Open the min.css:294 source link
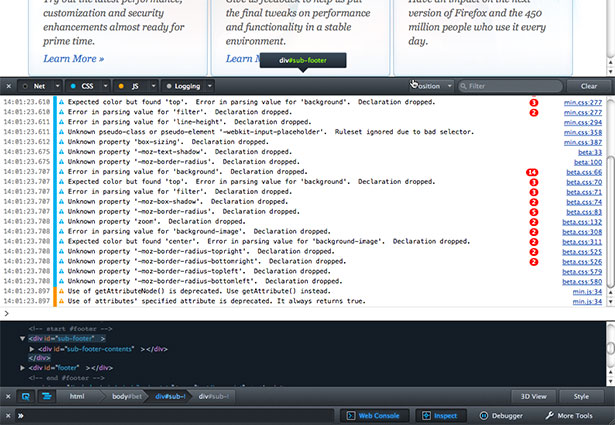 582,122
